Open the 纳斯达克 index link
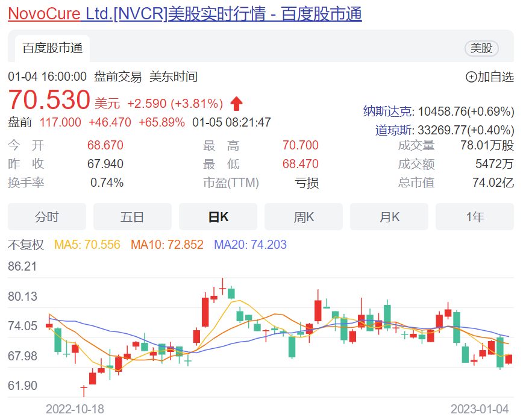This screenshot has height=420, width=526. [x=387, y=111]
